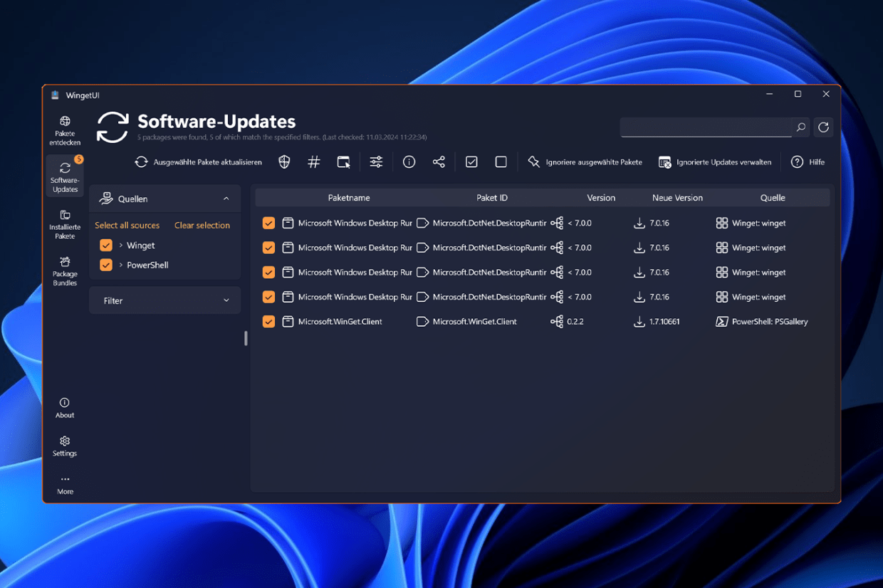Open Ignorierte Updates verwalten
The image size is (883, 588).
715,162
